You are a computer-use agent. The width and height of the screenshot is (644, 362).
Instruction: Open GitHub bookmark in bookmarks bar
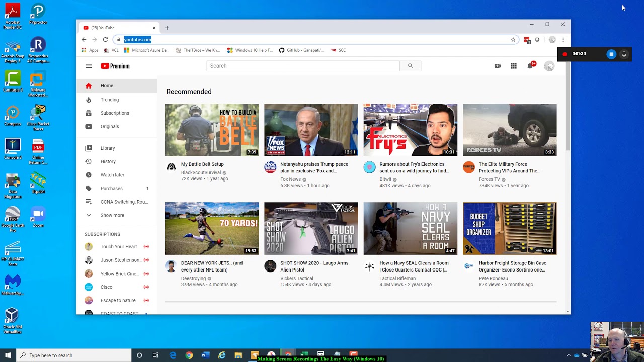click(x=301, y=50)
